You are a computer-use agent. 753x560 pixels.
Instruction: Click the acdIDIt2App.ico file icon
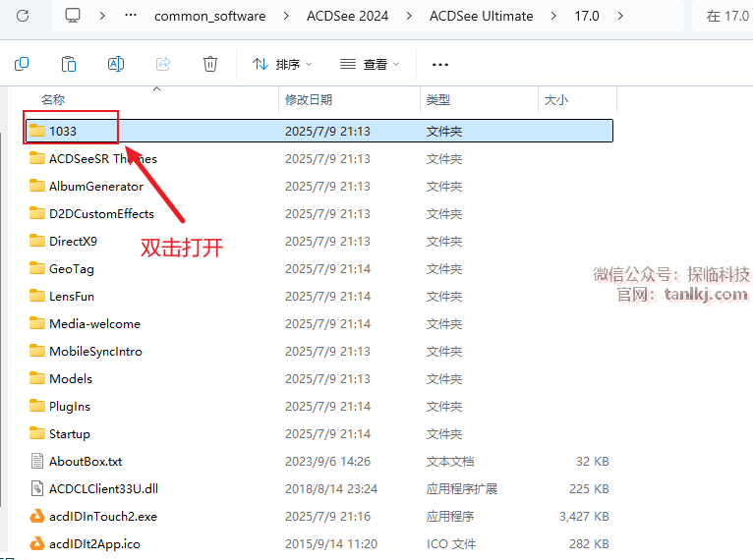click(37, 543)
